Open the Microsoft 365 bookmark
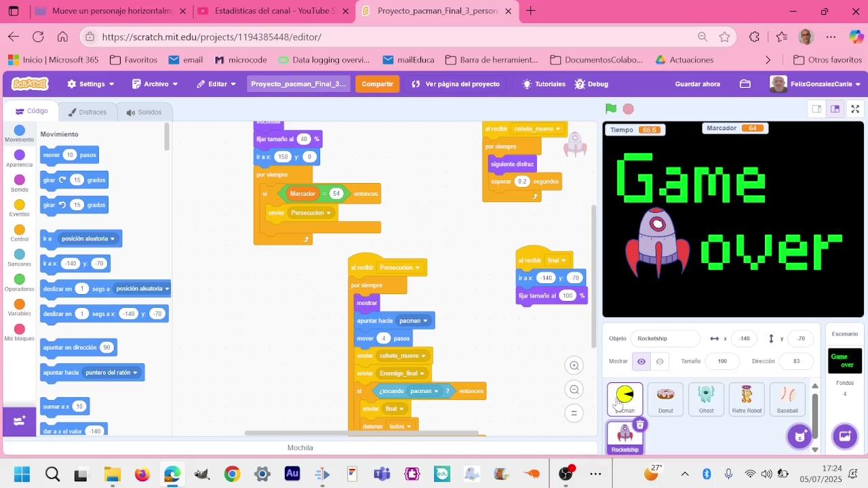 53,60
